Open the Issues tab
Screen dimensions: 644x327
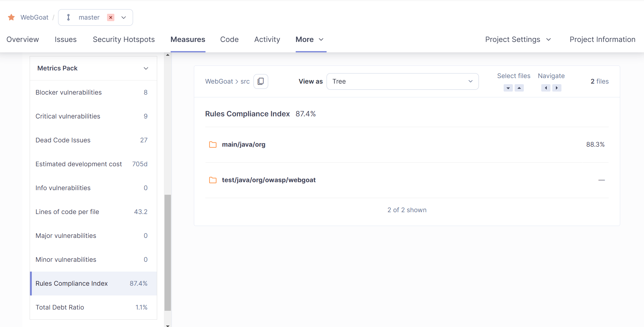click(65, 39)
